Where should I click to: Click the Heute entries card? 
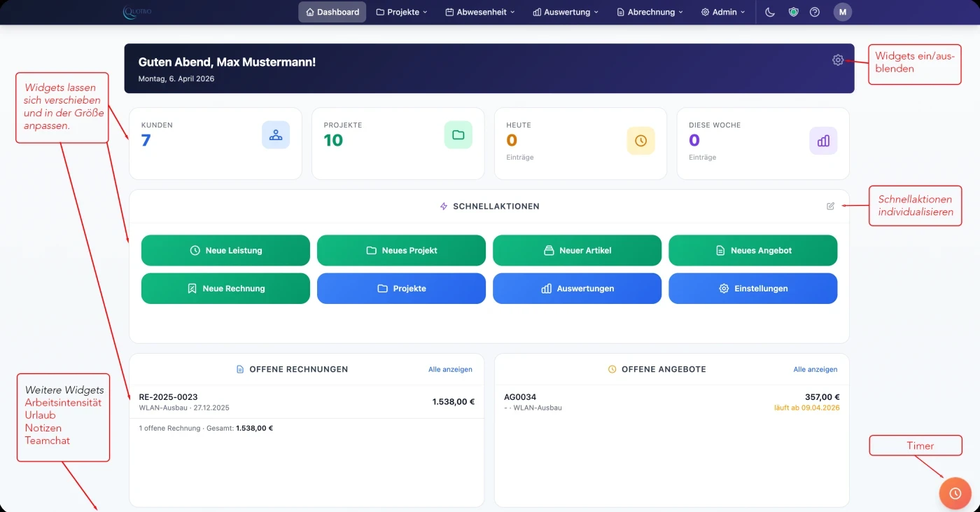(580, 144)
